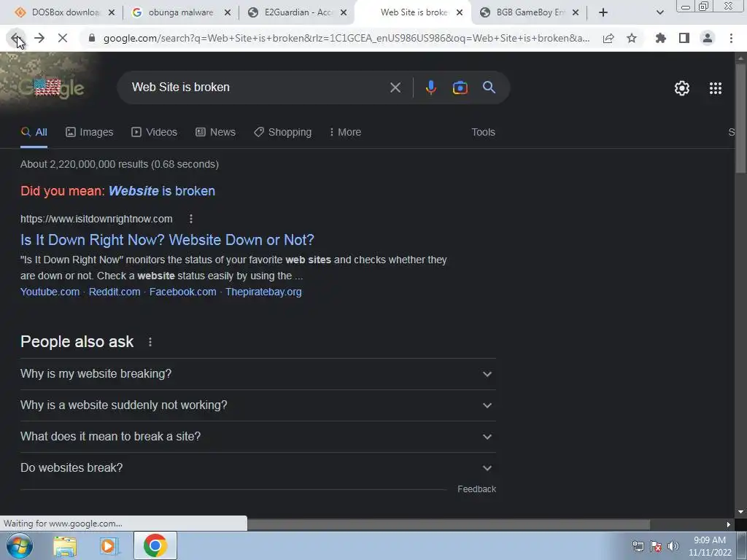Open 'Is It Down Right Now?' result
Screen dimensions: 747x560
[167, 240]
